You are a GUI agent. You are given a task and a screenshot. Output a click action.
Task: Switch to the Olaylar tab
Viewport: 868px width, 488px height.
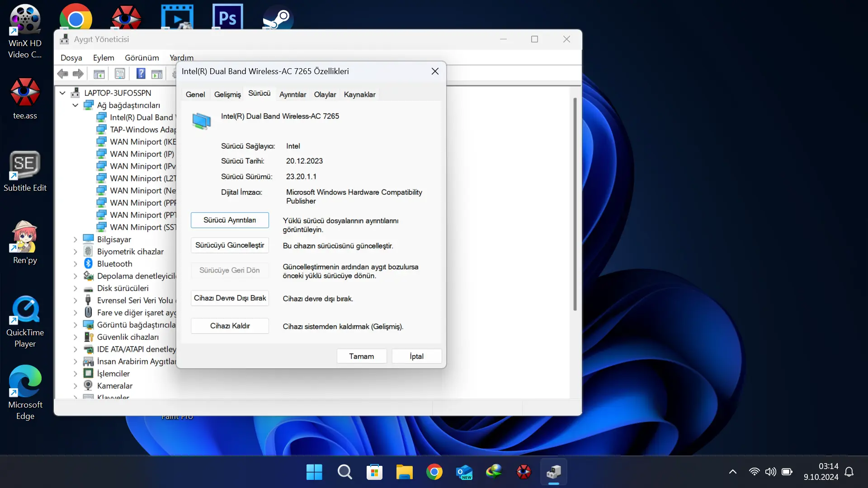pos(325,94)
